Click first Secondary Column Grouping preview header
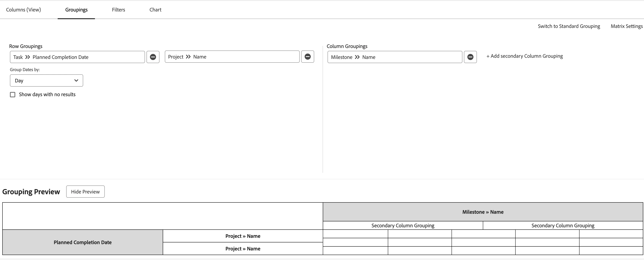Viewport: 644px width, 260px height. 402,225
